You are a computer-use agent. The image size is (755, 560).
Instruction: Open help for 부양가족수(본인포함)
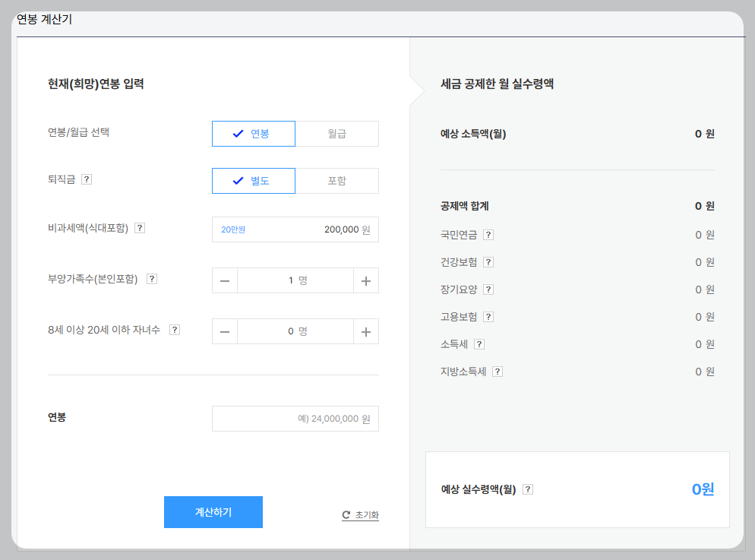coord(151,279)
